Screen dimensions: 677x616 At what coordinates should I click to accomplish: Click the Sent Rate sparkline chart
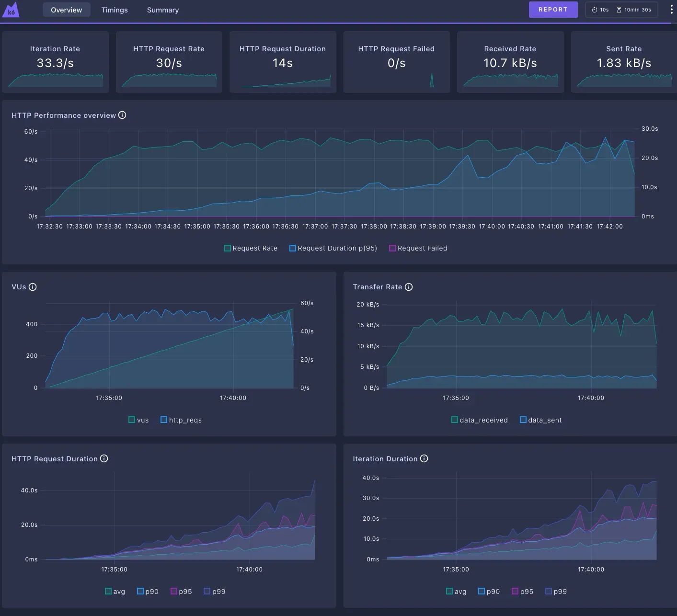[624, 80]
